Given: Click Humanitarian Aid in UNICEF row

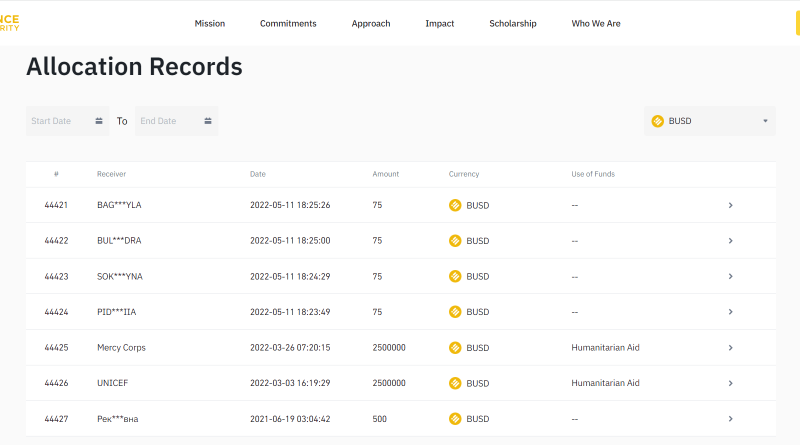Looking at the screenshot, I should click(605, 383).
